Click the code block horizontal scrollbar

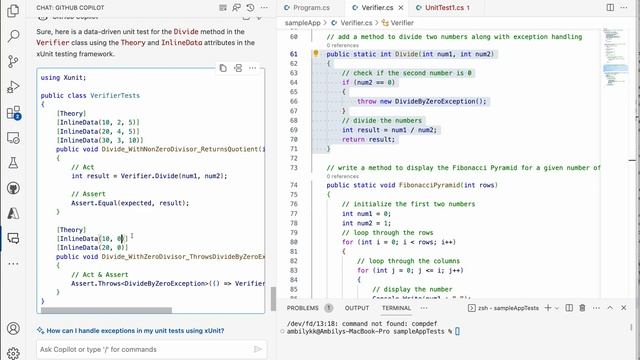[x=106, y=310]
